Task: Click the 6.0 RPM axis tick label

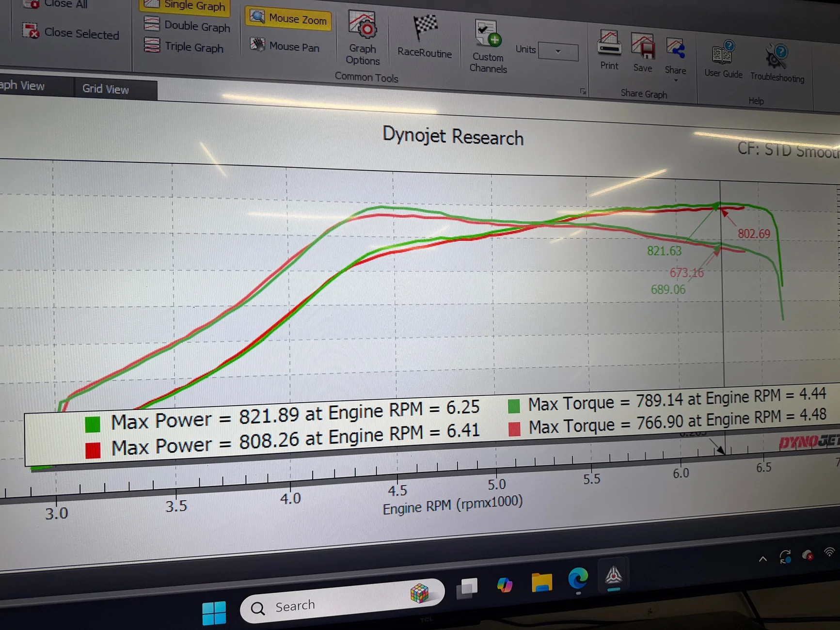Action: pos(681,473)
